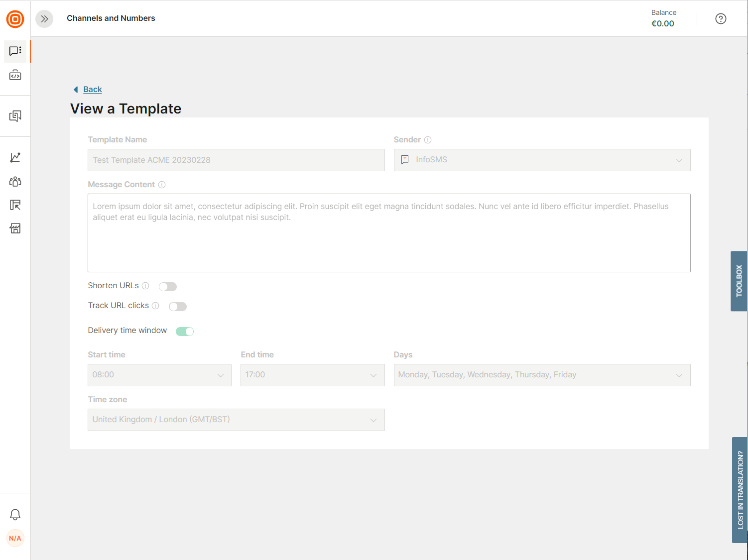Open the people audience sidebar icon

[x=15, y=181]
